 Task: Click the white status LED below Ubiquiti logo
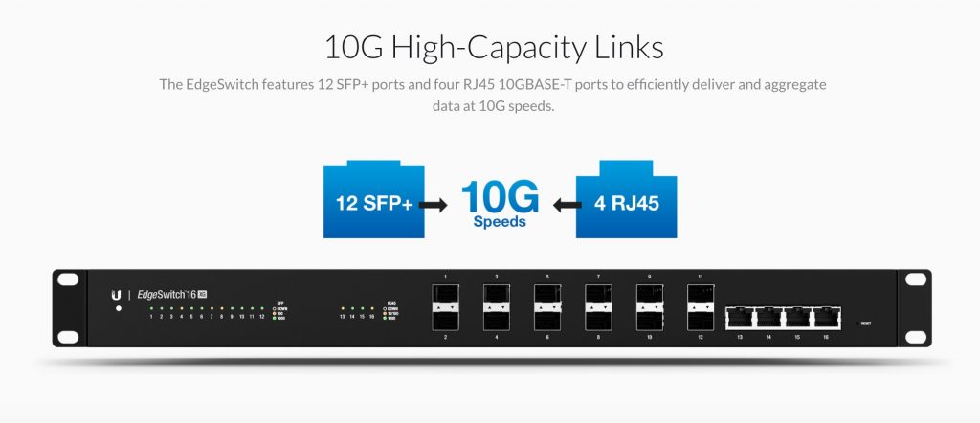coord(118,309)
